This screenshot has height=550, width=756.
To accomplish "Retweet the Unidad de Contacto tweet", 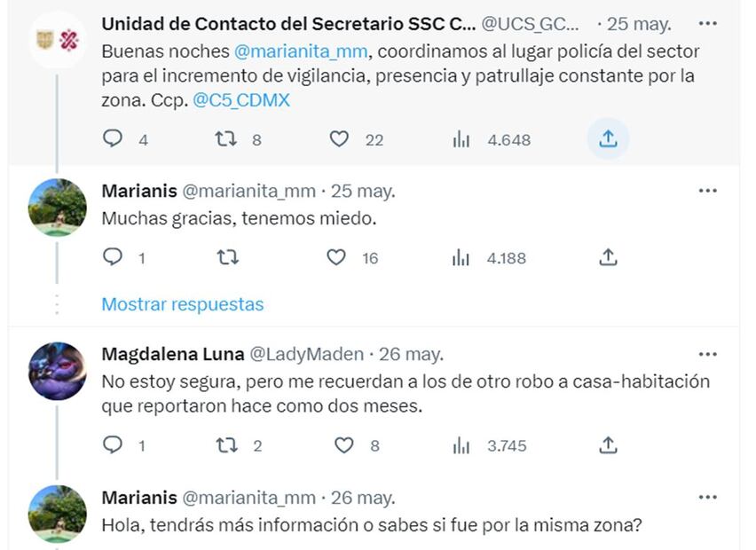I will [x=226, y=138].
